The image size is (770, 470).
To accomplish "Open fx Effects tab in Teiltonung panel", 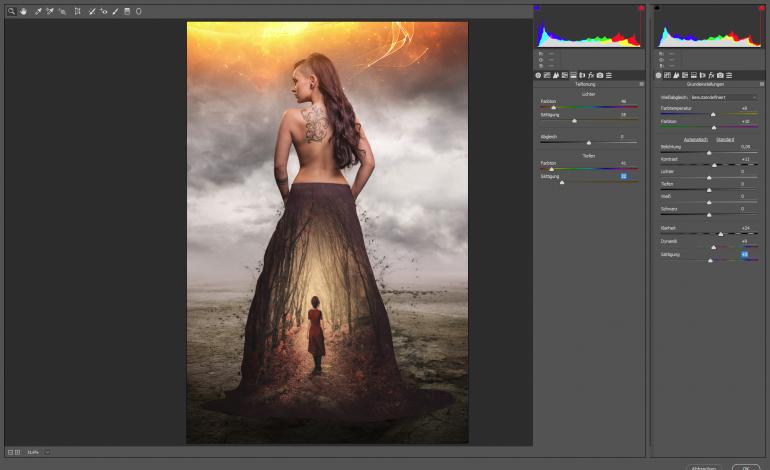I will [x=591, y=75].
